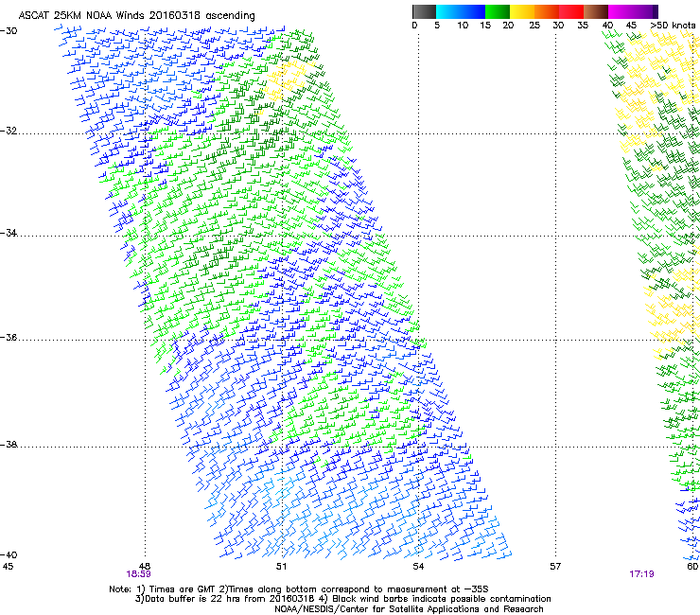
Task: Click the orange 25-30 knots color band
Action: (x=547, y=11)
